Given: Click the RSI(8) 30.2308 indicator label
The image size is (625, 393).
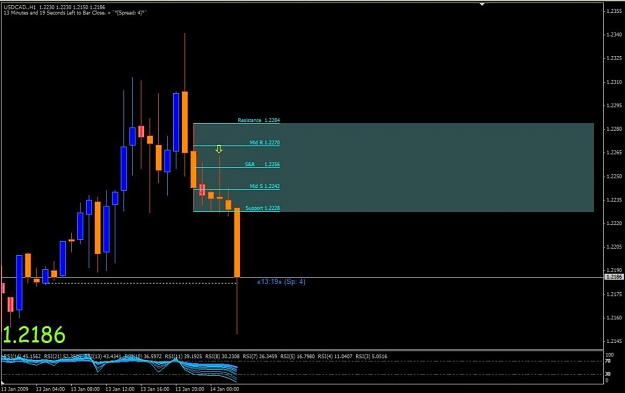Looking at the screenshot, I should click(x=222, y=356).
